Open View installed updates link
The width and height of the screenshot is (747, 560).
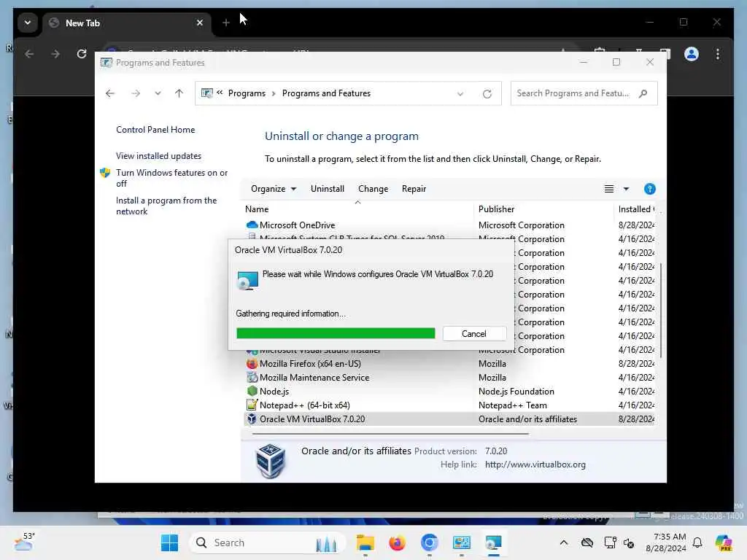158,156
